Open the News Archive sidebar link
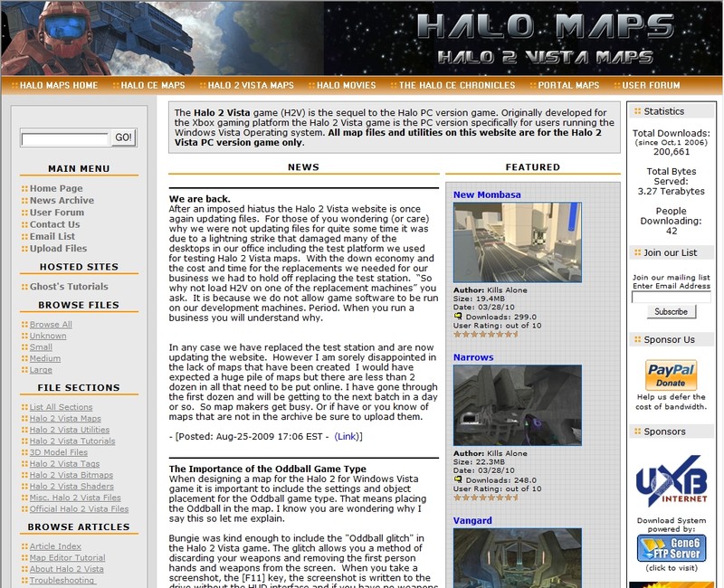This screenshot has width=724, height=588. click(62, 201)
